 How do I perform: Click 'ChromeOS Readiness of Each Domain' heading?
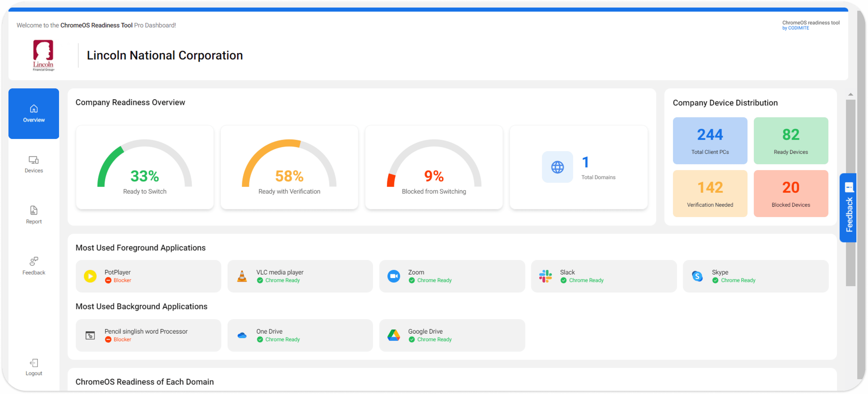point(145,382)
